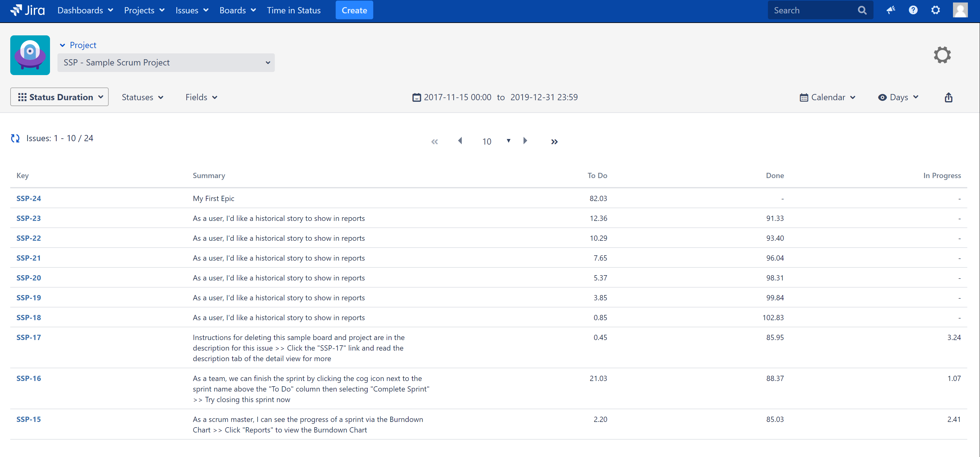Open the Jira help icon

pyautogui.click(x=913, y=10)
